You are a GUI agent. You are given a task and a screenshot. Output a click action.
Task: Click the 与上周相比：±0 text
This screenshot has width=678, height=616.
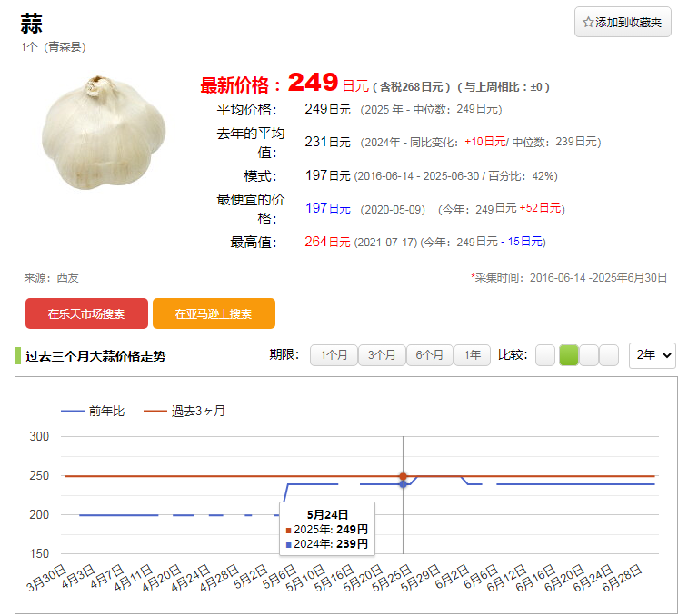[504, 87]
